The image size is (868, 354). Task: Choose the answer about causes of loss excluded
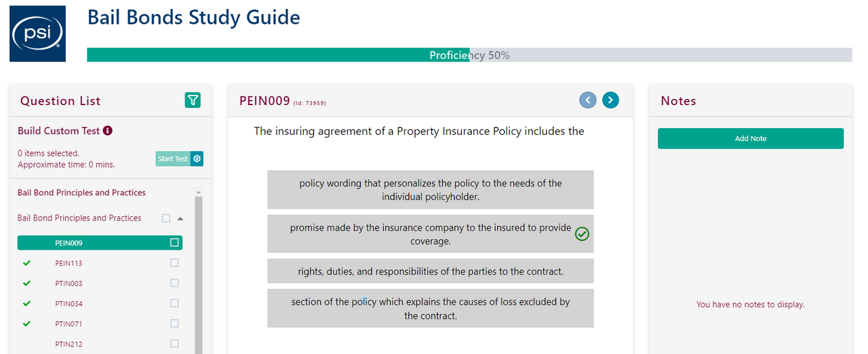430,309
